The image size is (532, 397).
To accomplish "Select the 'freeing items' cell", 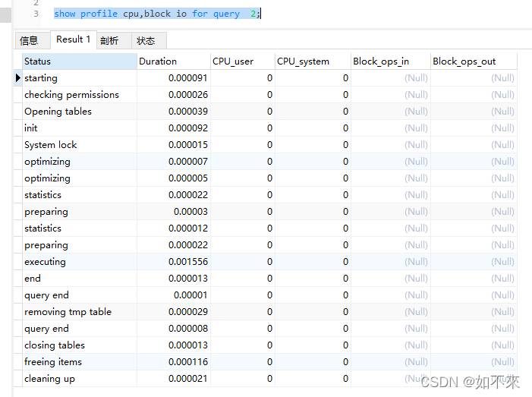I will coord(80,362).
